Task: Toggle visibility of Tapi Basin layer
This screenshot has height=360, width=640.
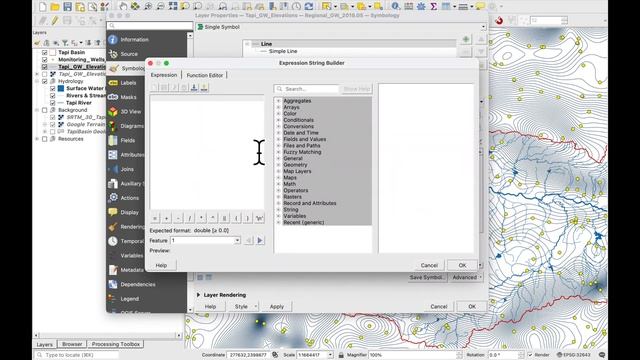Action: tap(44, 52)
